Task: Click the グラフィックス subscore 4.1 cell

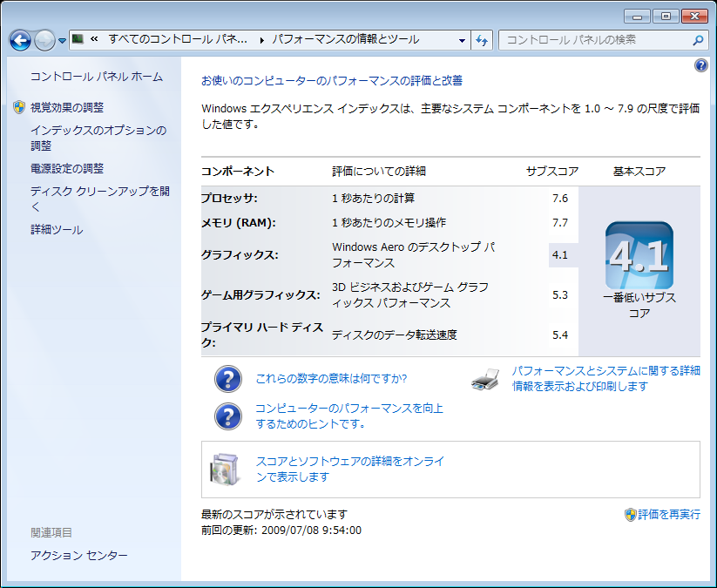Action: coord(564,254)
